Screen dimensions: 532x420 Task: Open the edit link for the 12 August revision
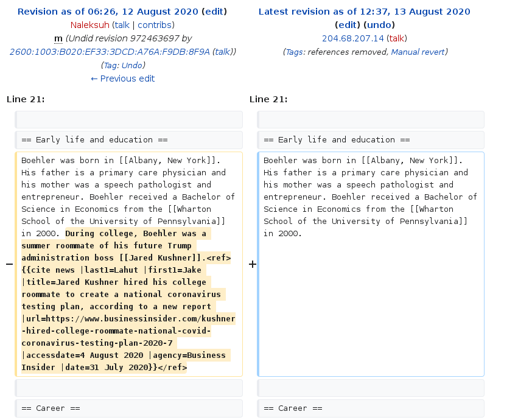pos(214,11)
